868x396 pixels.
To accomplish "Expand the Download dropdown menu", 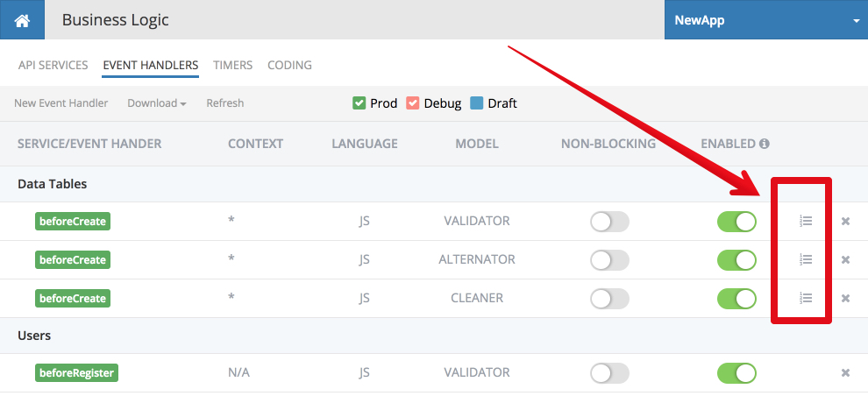I will point(157,103).
